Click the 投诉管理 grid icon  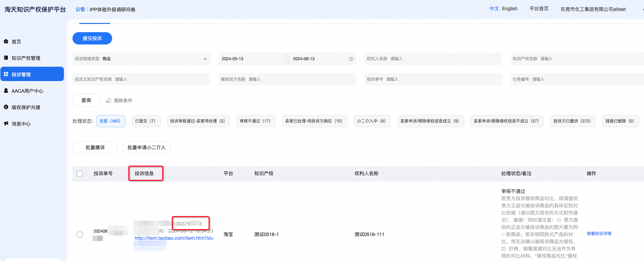[6, 74]
